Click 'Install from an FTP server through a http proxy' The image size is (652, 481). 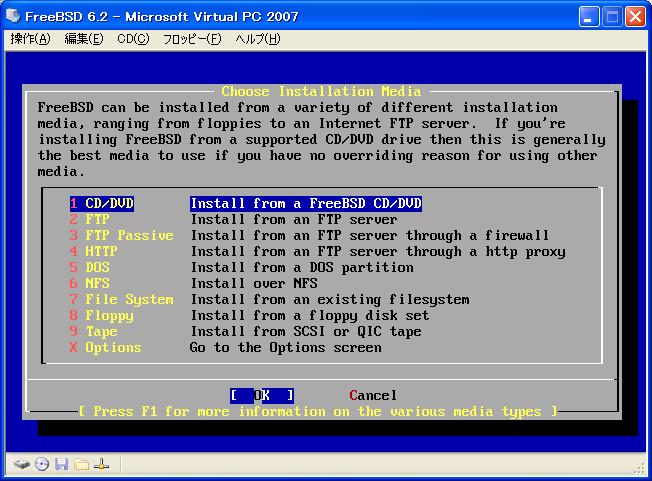click(378, 252)
